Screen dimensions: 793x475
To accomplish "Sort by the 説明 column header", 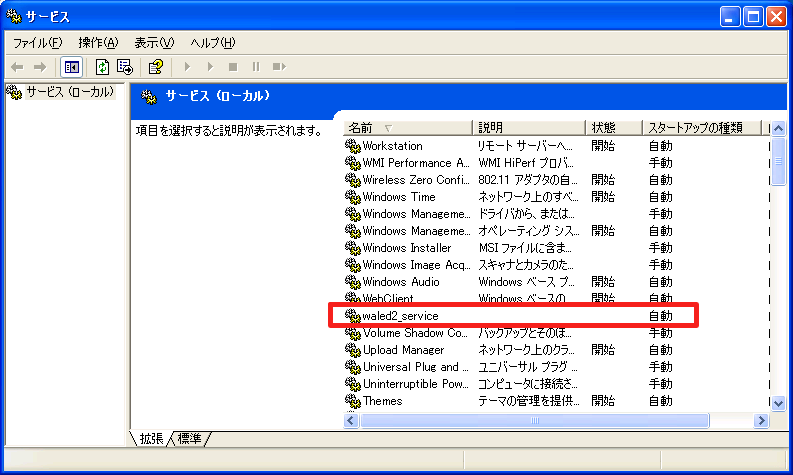I will (528, 127).
